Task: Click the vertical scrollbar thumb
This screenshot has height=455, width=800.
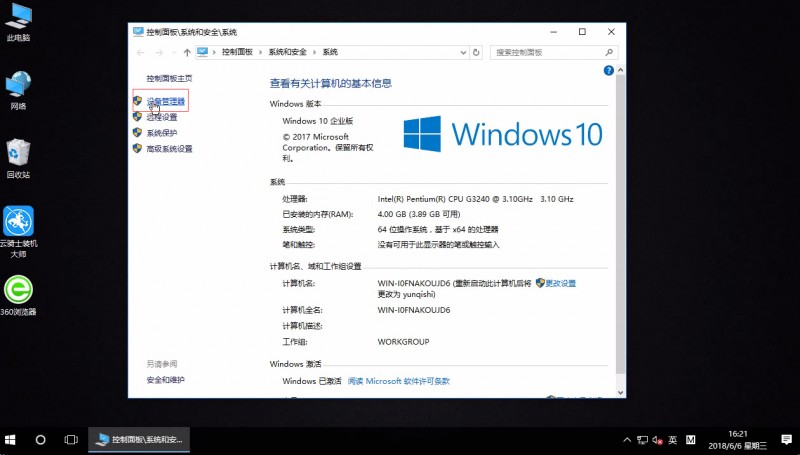Action: 620,224
